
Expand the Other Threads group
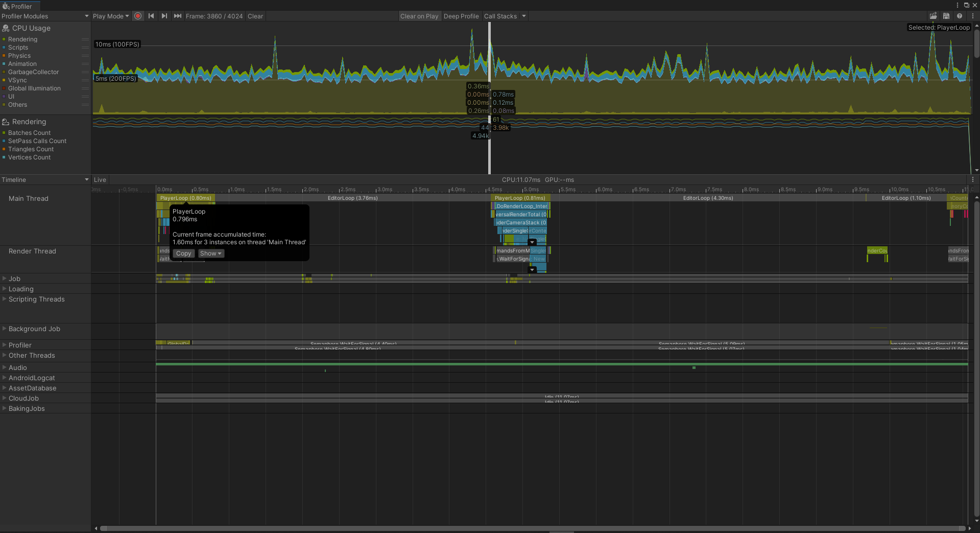click(4, 355)
